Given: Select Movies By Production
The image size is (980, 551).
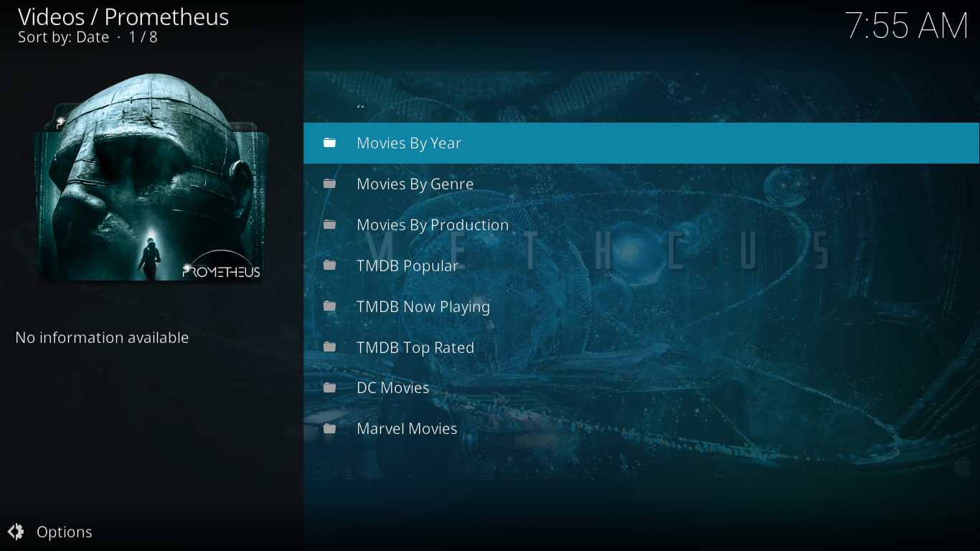Looking at the screenshot, I should (641, 225).
